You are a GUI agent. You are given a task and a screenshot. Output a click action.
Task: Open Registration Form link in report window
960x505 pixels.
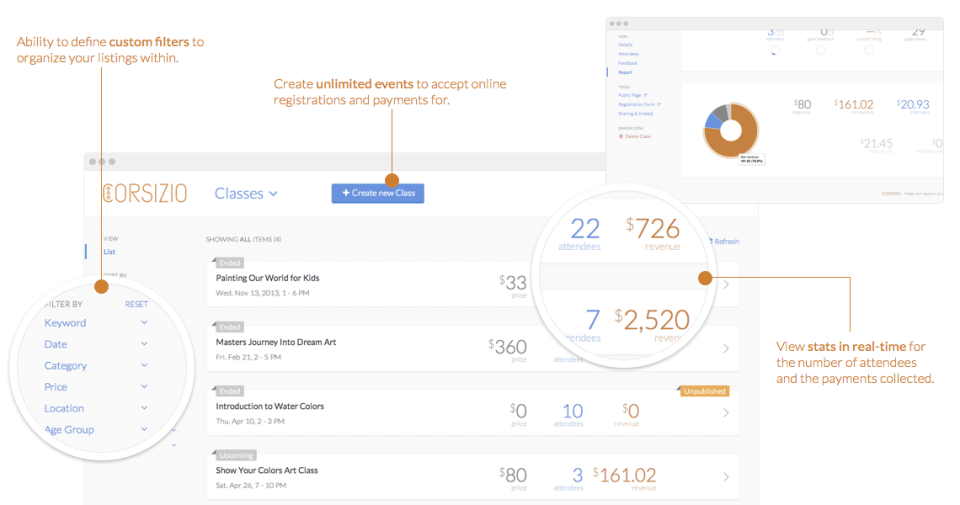pos(636,105)
